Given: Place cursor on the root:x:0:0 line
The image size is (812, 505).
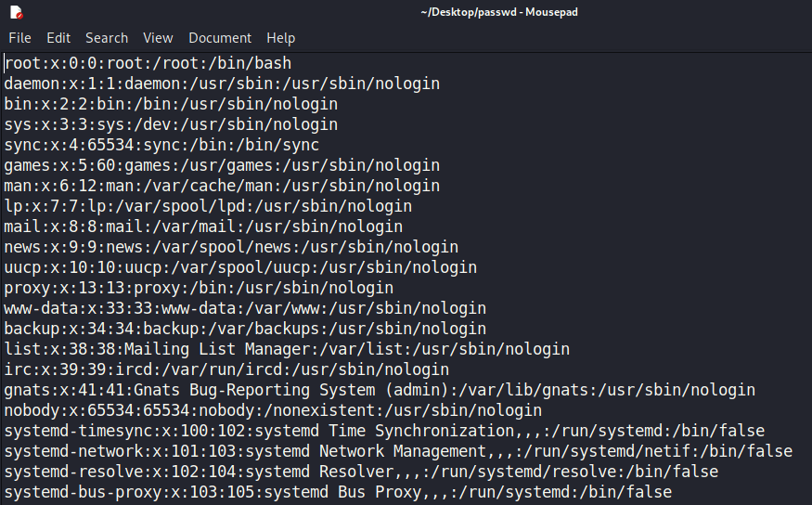Looking at the screenshot, I should click(x=148, y=64).
